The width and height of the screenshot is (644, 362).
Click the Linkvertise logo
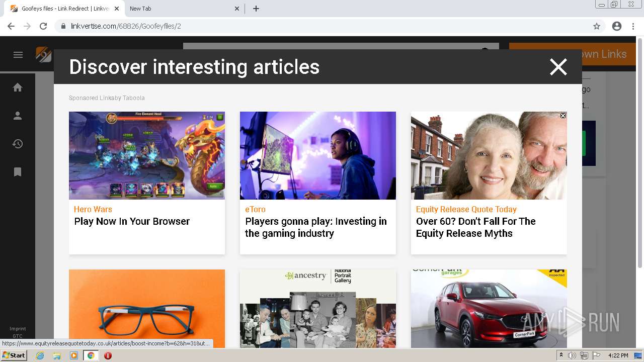44,54
